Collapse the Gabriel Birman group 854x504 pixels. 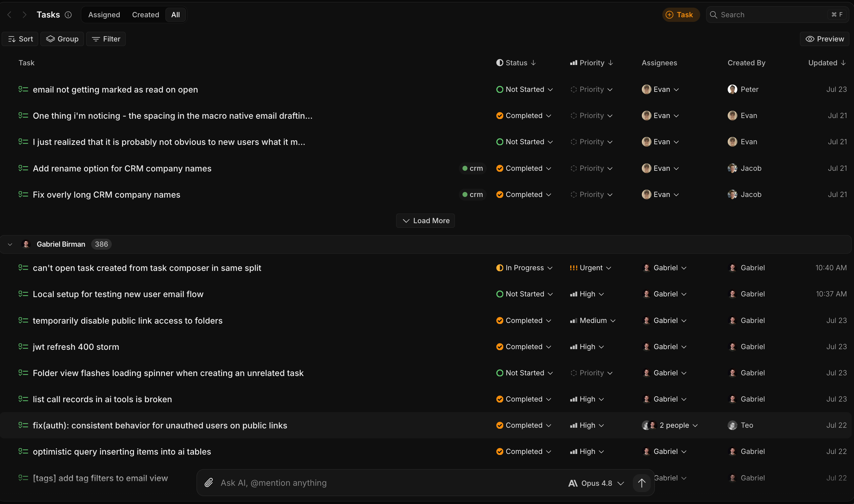[10, 244]
